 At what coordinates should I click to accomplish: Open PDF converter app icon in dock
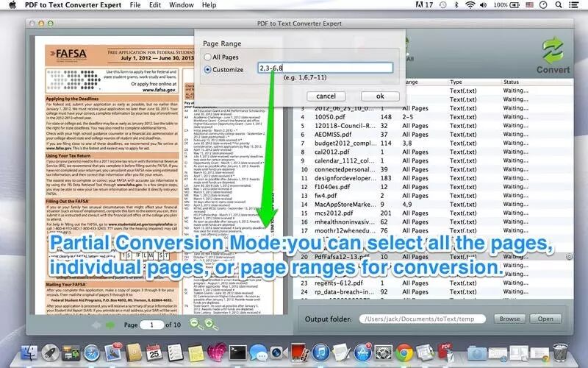(x=446, y=353)
